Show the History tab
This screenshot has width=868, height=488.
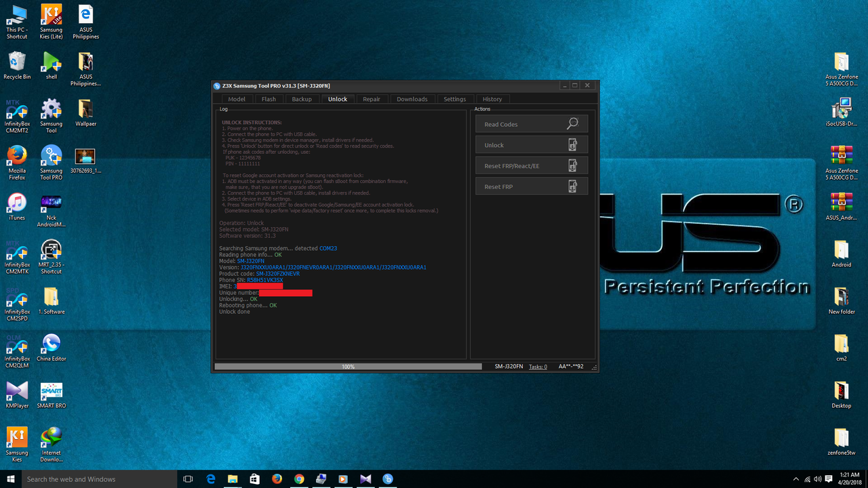pyautogui.click(x=492, y=99)
